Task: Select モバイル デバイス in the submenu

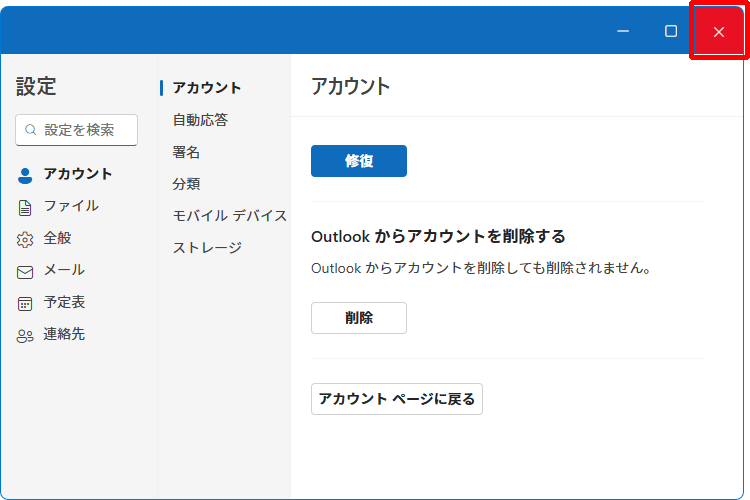Action: [229, 216]
